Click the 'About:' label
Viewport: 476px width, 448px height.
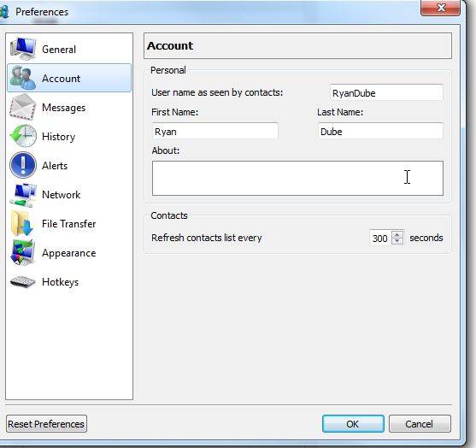click(x=166, y=150)
